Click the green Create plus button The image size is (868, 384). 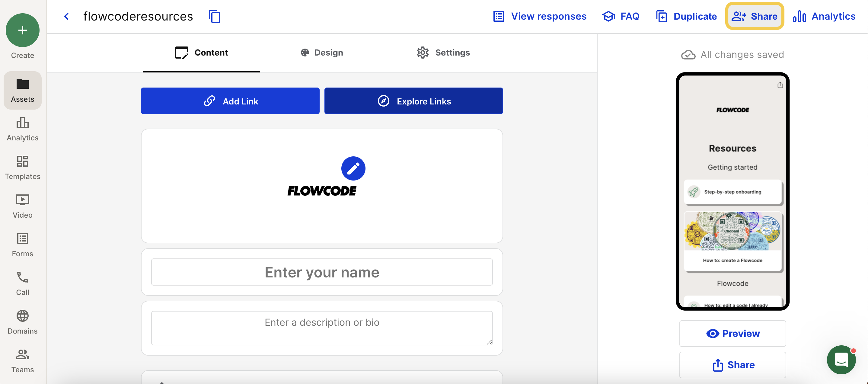(23, 30)
